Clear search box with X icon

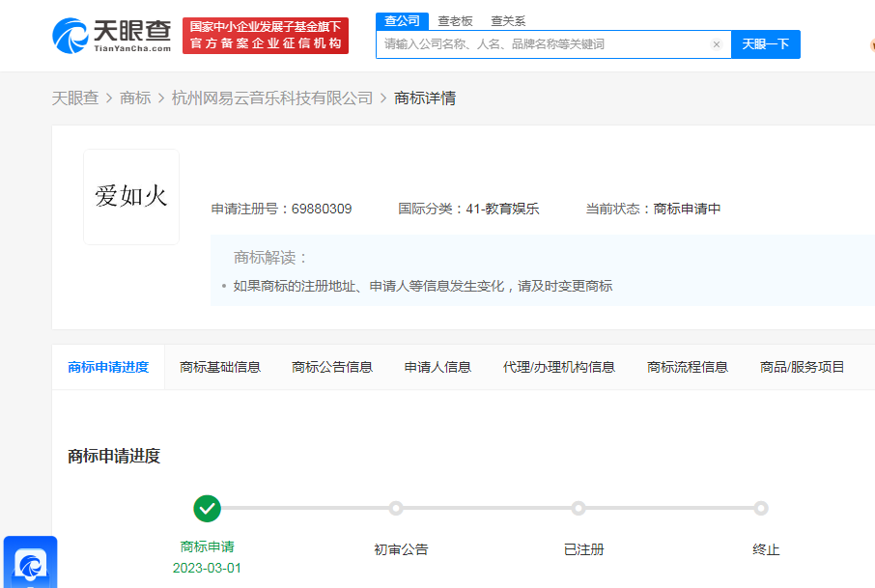point(717,44)
